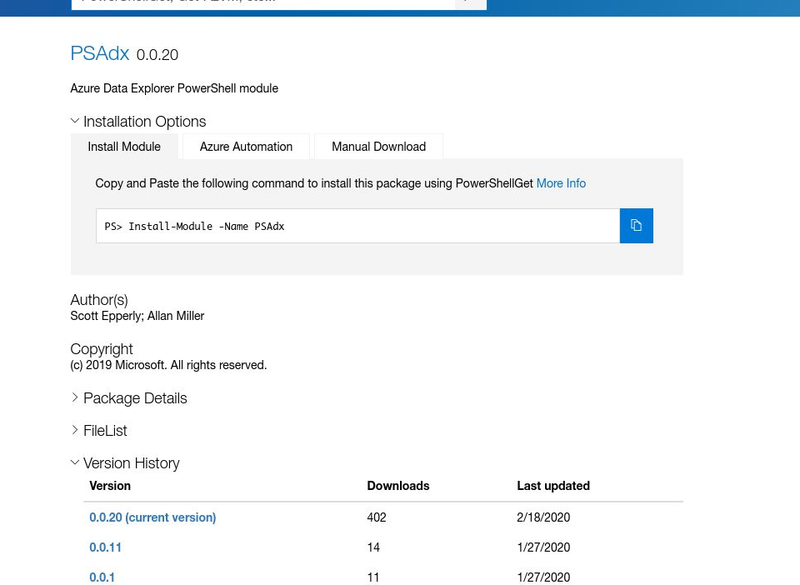Collapse the Version History section
This screenshot has width=800, height=585.
[125, 463]
